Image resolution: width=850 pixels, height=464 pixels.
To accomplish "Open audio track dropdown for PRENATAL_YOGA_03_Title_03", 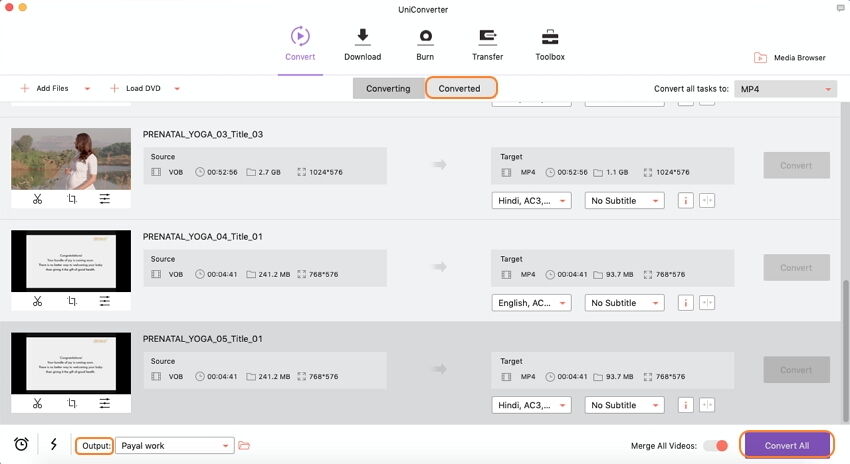I will pyautogui.click(x=531, y=201).
